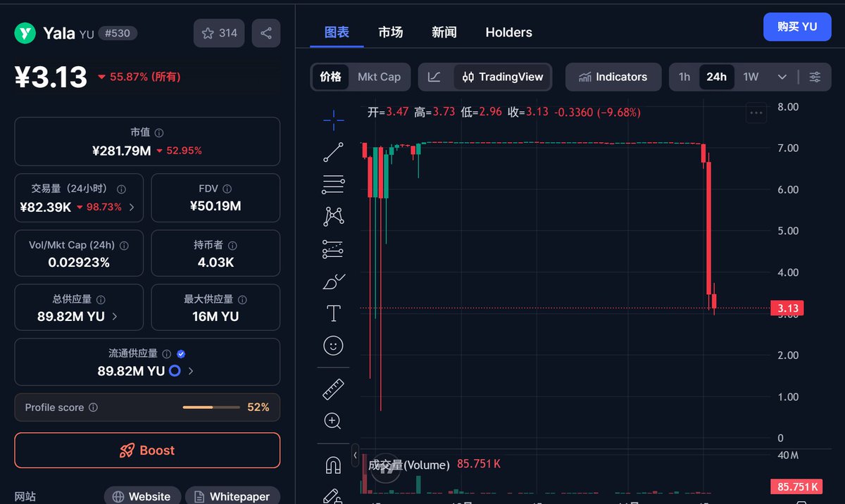Click the info icon next to FDV
Screen dimensions: 845x504
point(227,189)
